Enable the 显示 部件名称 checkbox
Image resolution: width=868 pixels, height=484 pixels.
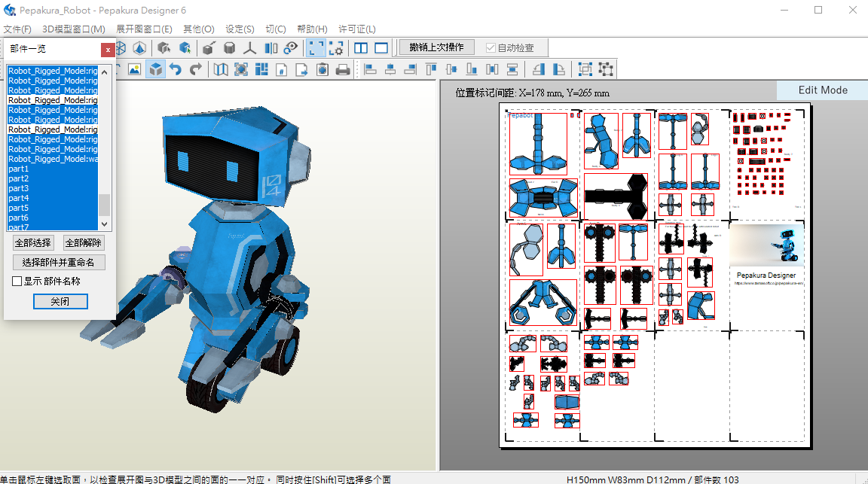[x=17, y=281]
